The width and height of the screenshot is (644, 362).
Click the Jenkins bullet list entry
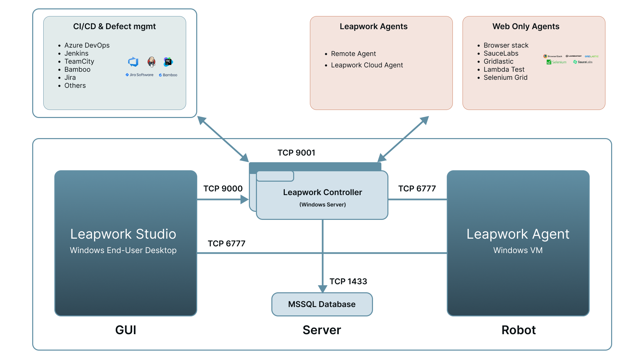76,53
